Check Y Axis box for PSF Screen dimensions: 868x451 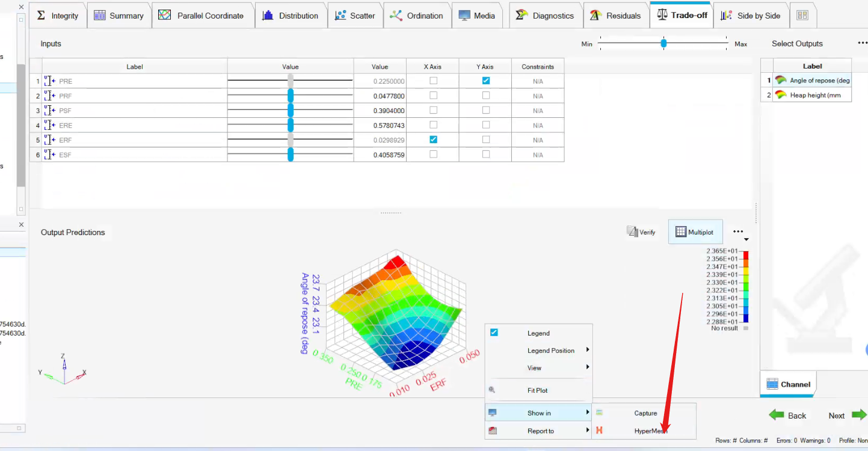click(x=485, y=110)
